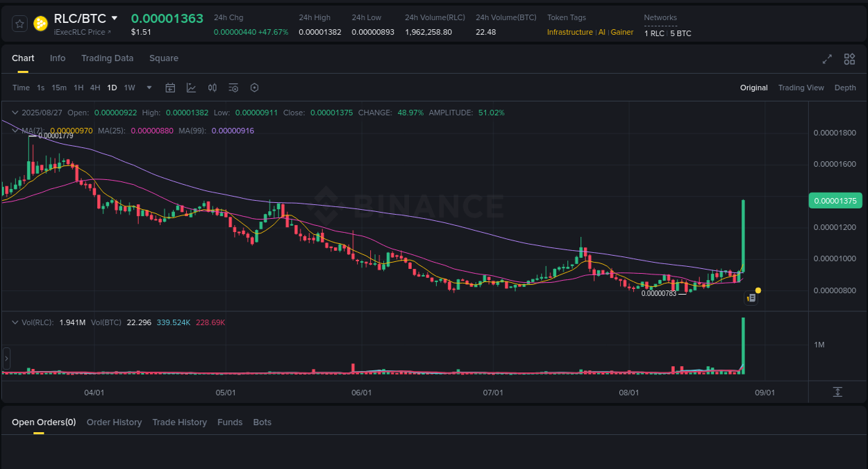Viewport: 868px width, 469px height.
Task: Switch to the Trading Data tab
Action: 107,58
